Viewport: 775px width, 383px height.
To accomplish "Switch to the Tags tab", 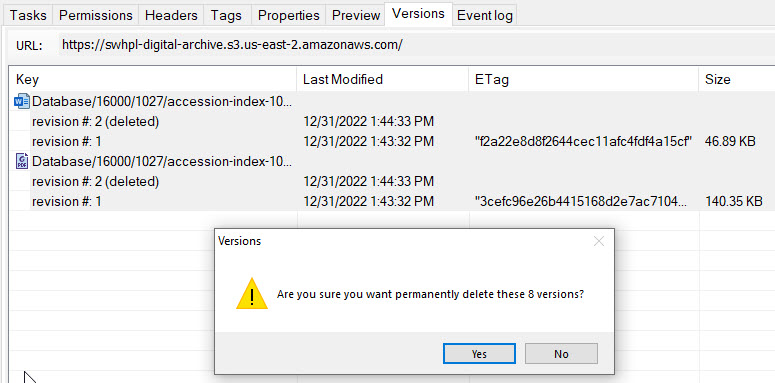I will click(x=226, y=15).
